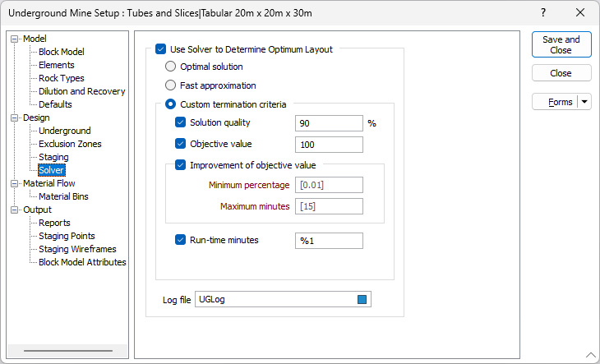Image resolution: width=600 pixels, height=364 pixels.
Task: Select Exclusion Zones in the tree
Action: pyautogui.click(x=67, y=144)
